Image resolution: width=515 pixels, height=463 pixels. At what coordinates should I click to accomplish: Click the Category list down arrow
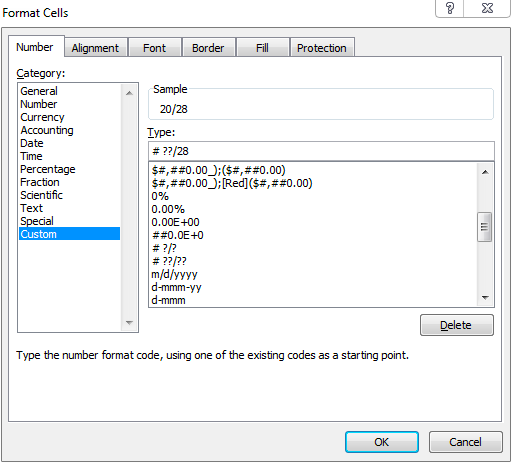coord(129,322)
